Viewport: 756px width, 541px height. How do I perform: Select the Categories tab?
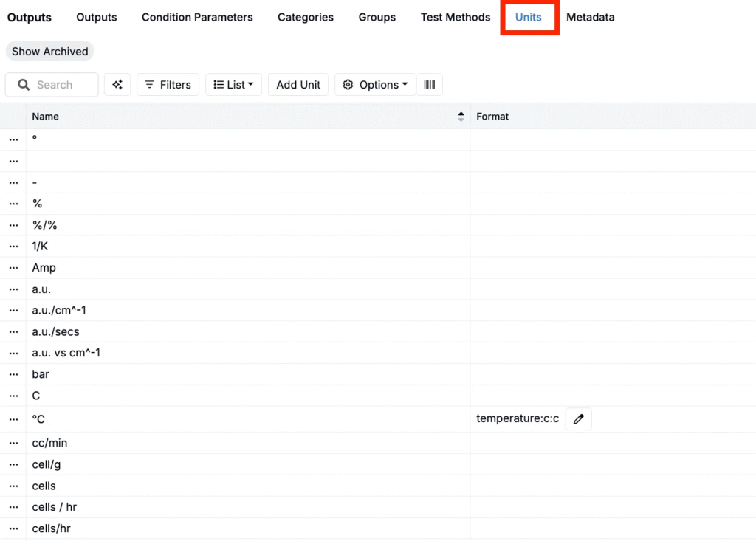click(306, 17)
